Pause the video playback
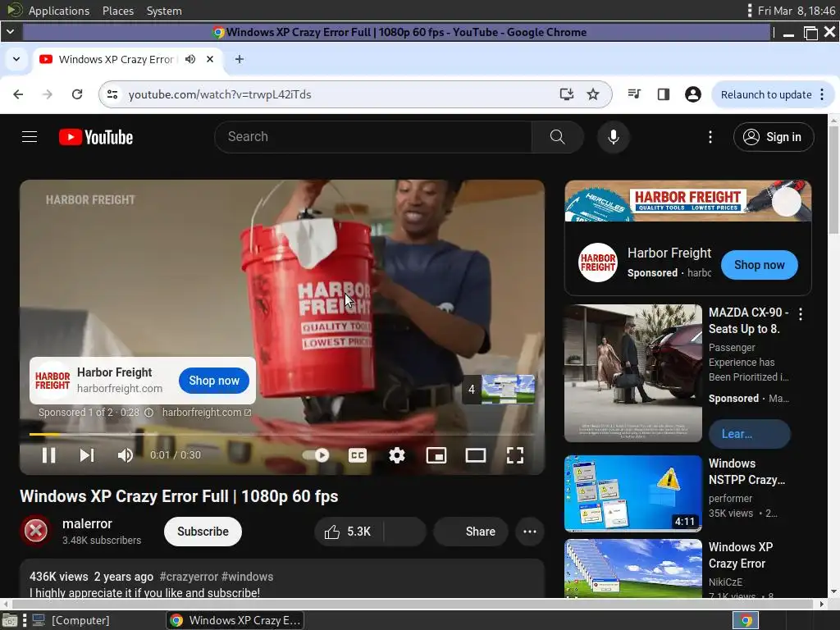840x630 pixels. click(48, 455)
